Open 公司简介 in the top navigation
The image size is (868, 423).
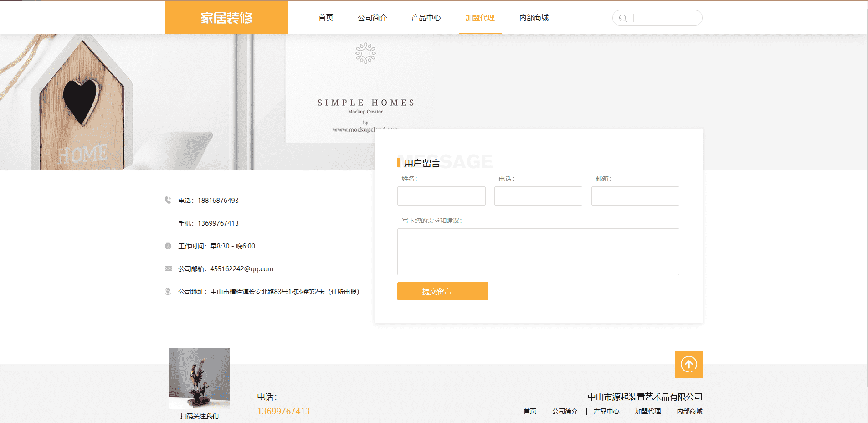click(x=372, y=17)
